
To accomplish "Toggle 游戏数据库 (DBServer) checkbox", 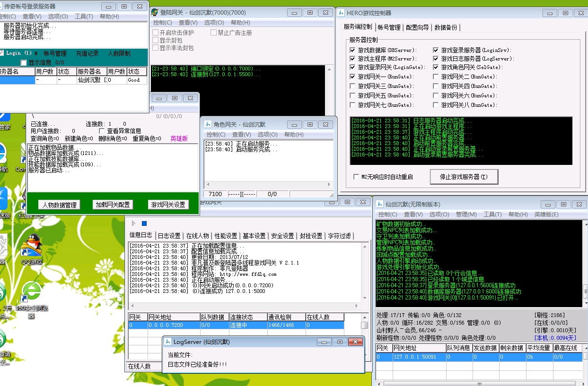I will [352, 50].
